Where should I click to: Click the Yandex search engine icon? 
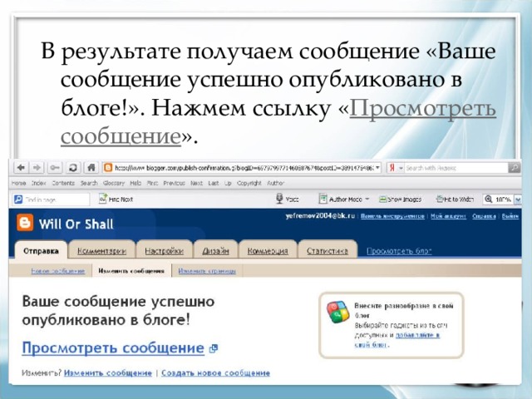[392, 168]
